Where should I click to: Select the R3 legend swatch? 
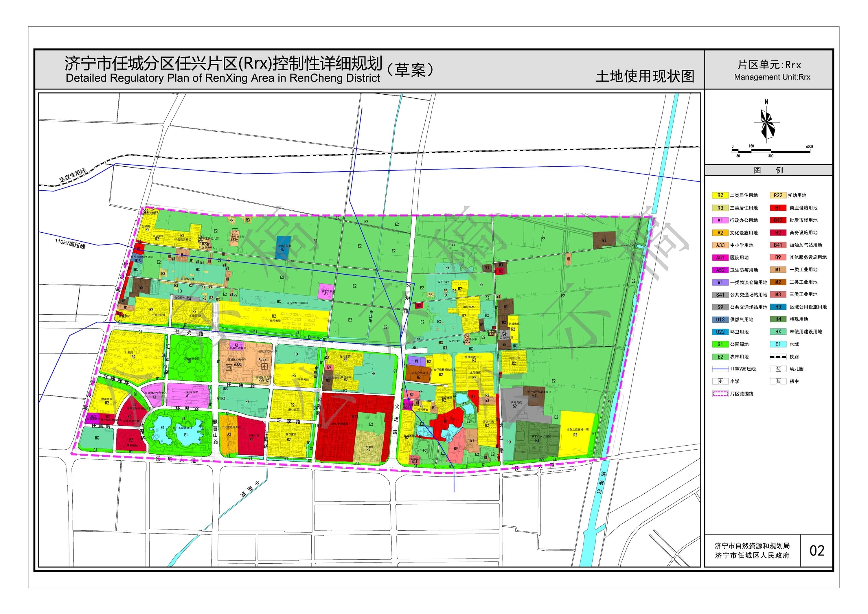(720, 208)
